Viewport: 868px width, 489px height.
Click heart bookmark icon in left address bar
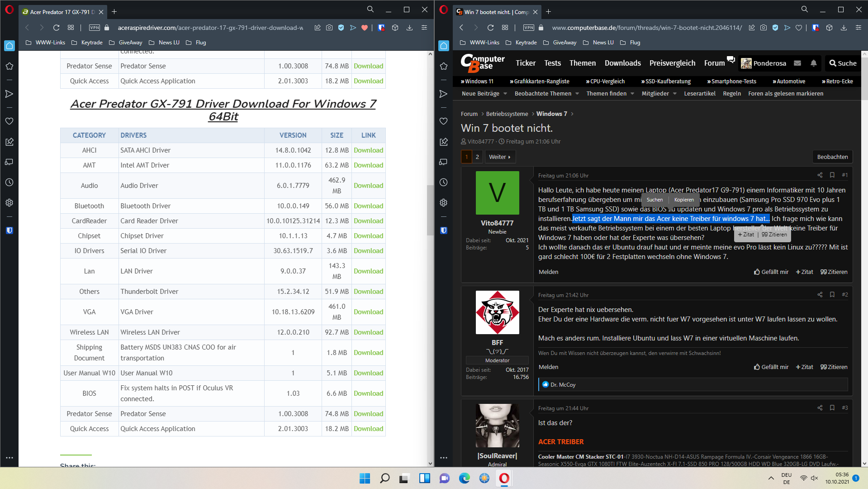tap(365, 28)
